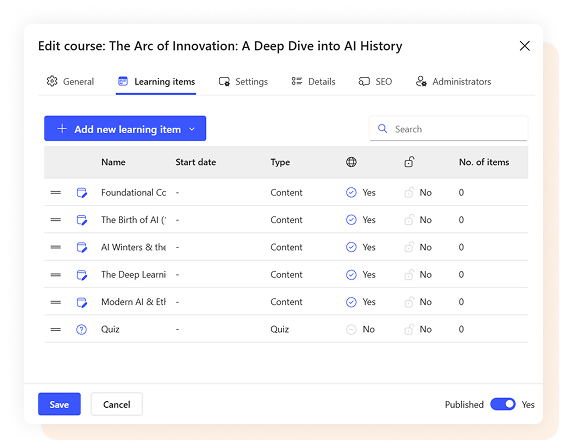The width and height of the screenshot is (567, 448).
Task: Close the Edit course dialog
Action: [x=525, y=46]
